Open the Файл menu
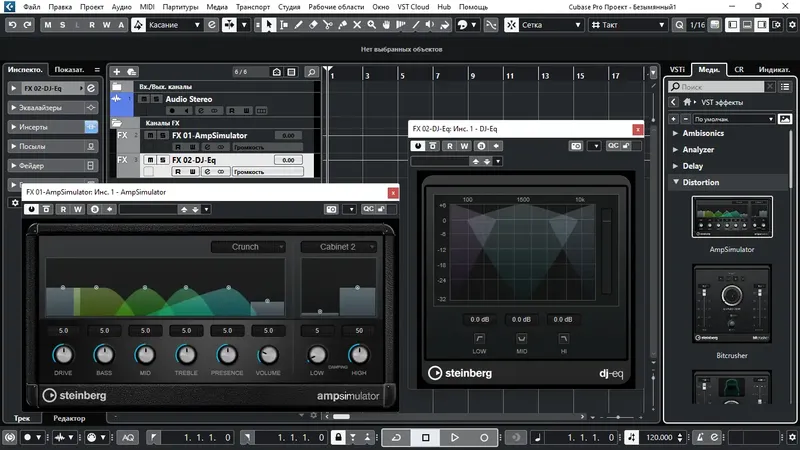 click(x=32, y=7)
